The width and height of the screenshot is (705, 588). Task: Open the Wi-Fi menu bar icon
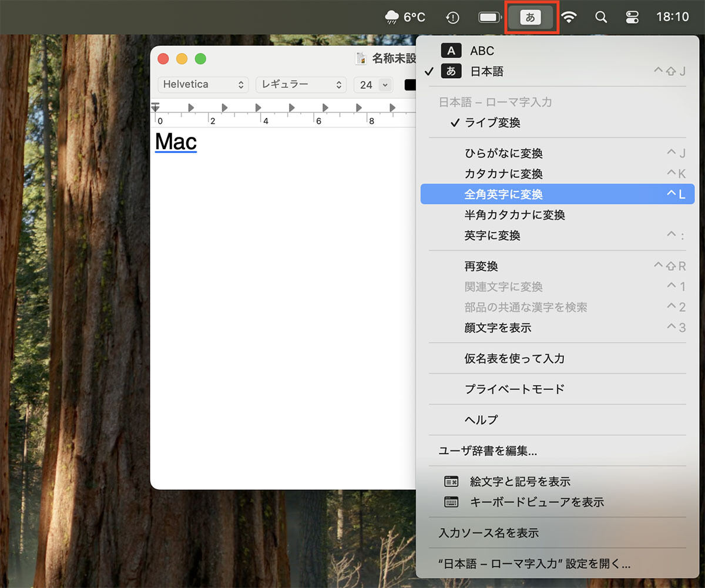(x=569, y=17)
